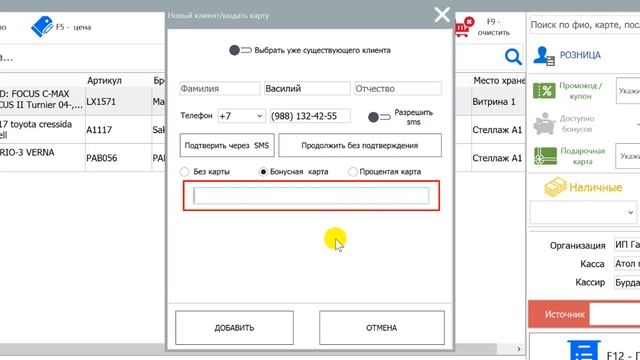
Task: Click 'Продолжить без подтверждения' button
Action: coord(360,145)
